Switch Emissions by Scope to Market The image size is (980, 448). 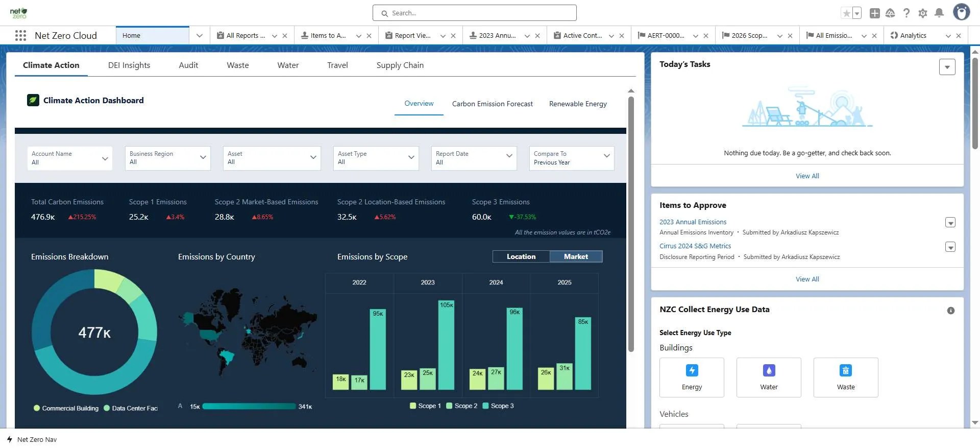click(576, 256)
